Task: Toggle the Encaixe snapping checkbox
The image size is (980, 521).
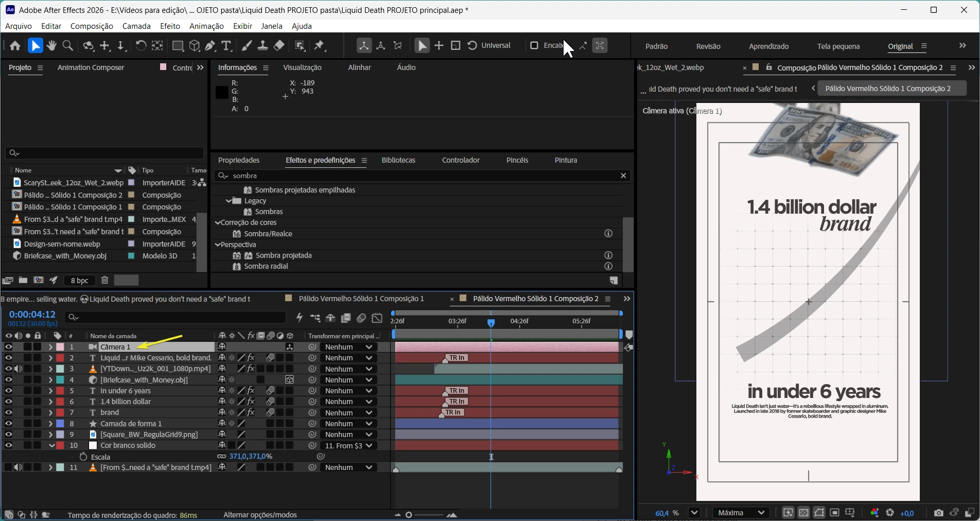Action: (534, 46)
